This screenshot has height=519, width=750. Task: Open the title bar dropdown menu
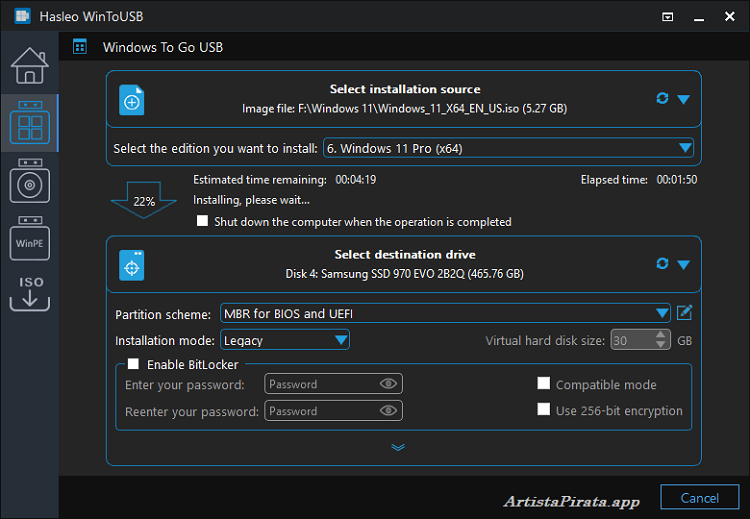tap(668, 17)
